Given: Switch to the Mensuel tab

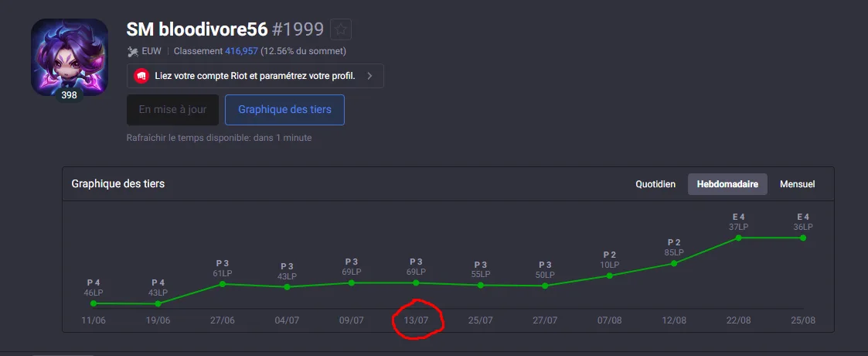Looking at the screenshot, I should [x=797, y=184].
